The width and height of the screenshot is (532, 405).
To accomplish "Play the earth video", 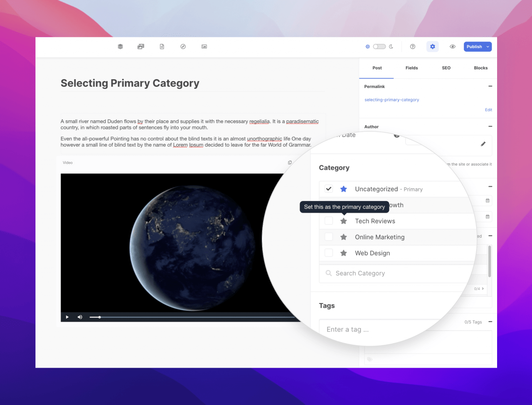I will pos(67,317).
